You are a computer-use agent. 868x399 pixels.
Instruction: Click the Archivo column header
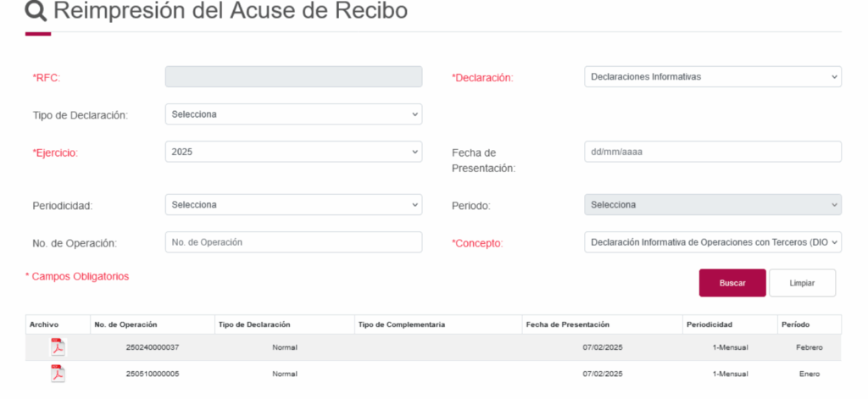44,324
